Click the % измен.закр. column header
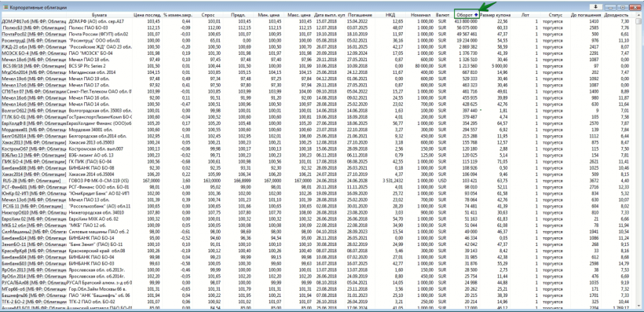Screen dimensions: 644x312 (x=177, y=15)
